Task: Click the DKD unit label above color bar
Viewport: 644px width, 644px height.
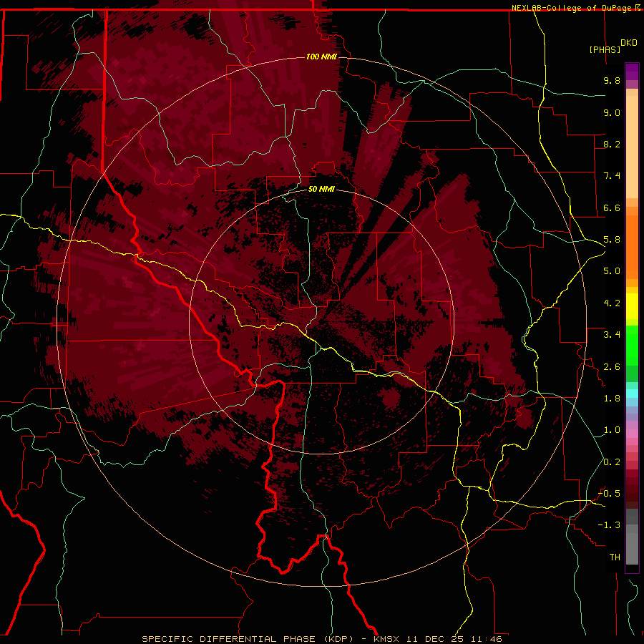Action: [x=628, y=43]
